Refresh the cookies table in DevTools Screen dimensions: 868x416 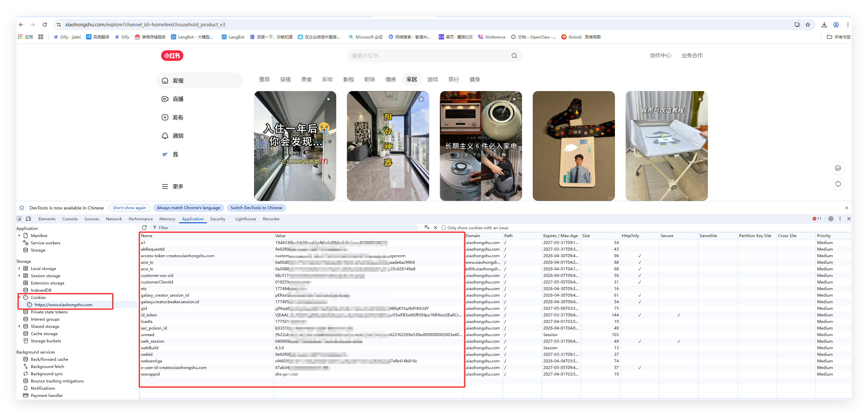(x=144, y=228)
